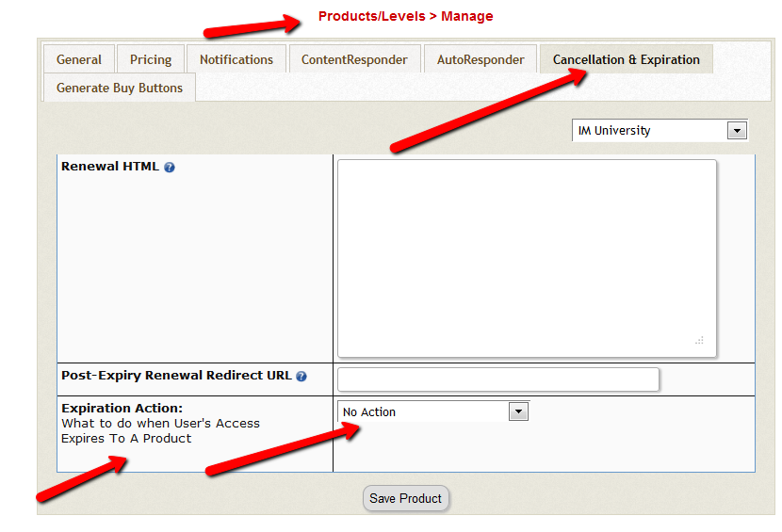The image size is (782, 532).
Task: Open the AutoResponder tab
Action: coord(481,59)
